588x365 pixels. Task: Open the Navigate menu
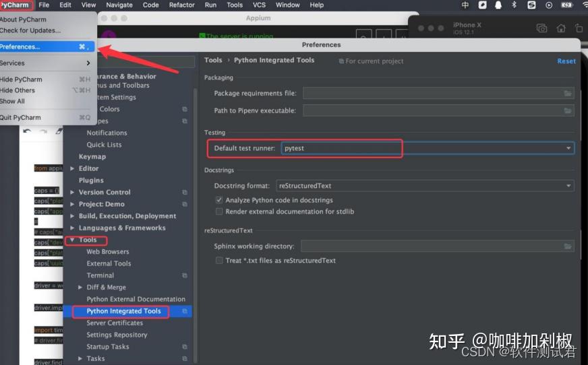click(x=119, y=5)
